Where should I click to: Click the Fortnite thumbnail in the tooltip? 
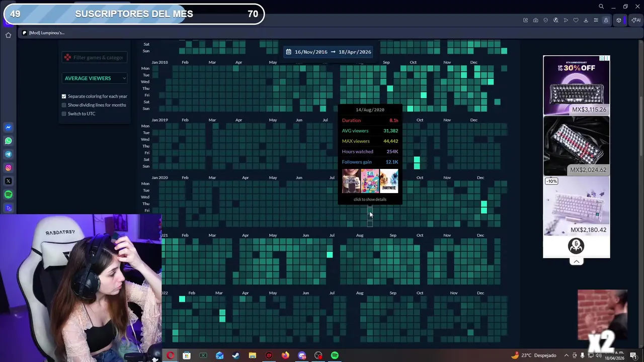tap(389, 181)
